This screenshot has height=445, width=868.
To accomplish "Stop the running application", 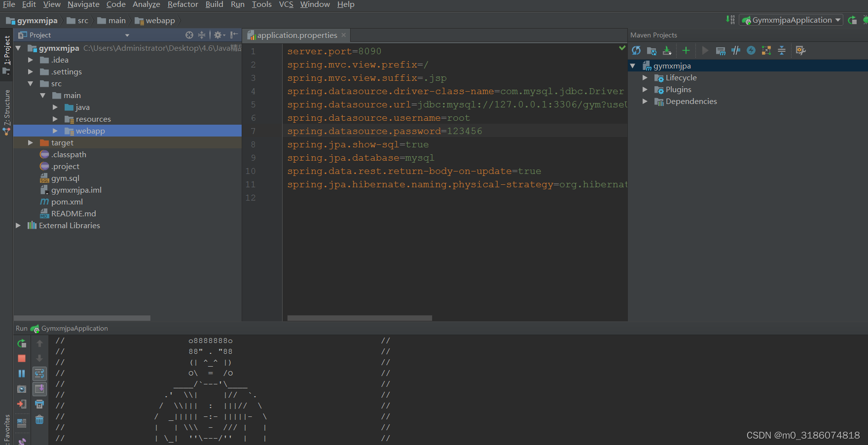I will tap(22, 358).
